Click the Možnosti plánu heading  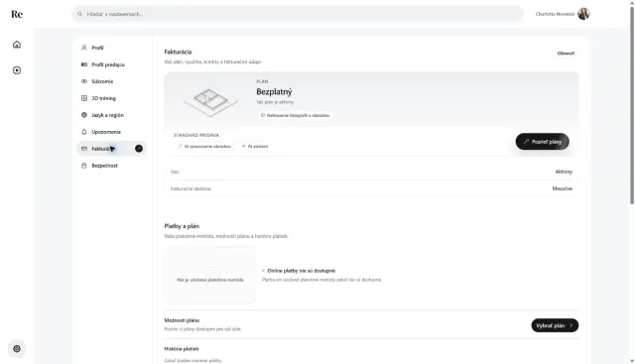pos(182,320)
